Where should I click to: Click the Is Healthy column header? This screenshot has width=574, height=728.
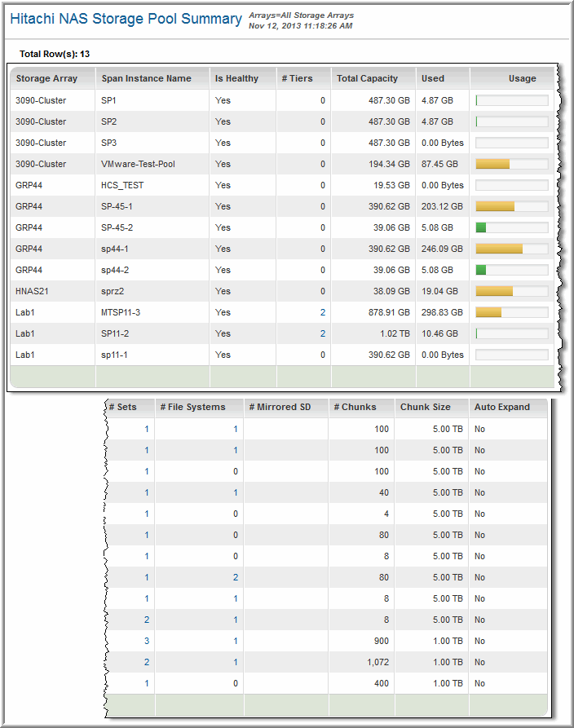click(x=236, y=78)
